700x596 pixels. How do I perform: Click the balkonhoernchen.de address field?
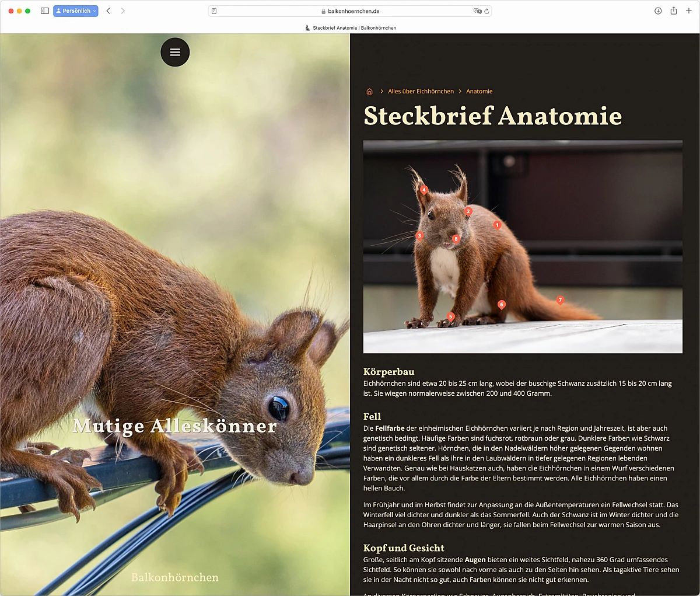pyautogui.click(x=350, y=11)
